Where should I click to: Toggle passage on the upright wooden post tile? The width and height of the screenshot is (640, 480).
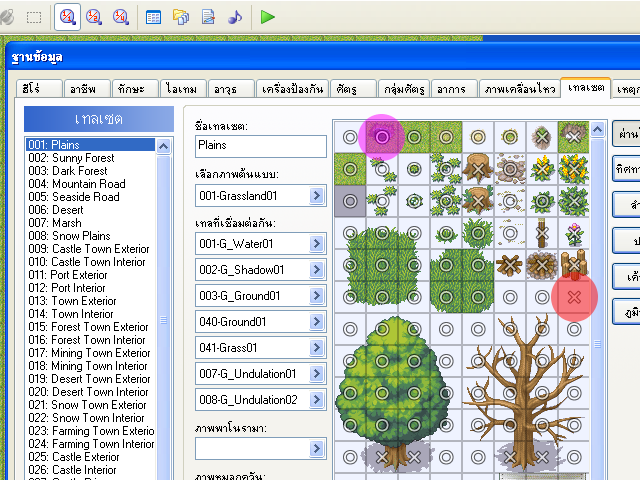(x=542, y=233)
